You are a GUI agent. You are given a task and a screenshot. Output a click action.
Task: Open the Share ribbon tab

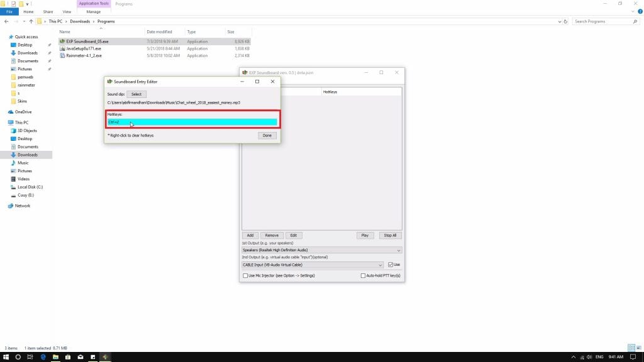[48, 12]
